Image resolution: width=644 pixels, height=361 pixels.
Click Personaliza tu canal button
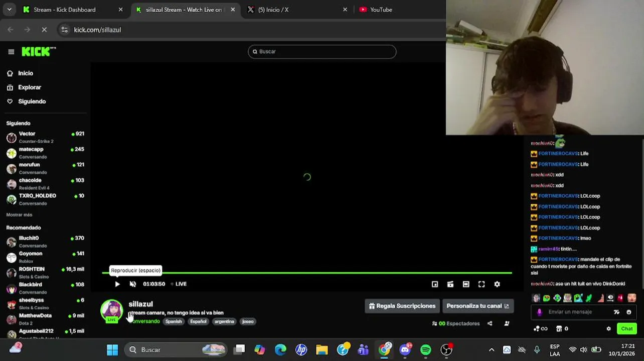click(477, 306)
